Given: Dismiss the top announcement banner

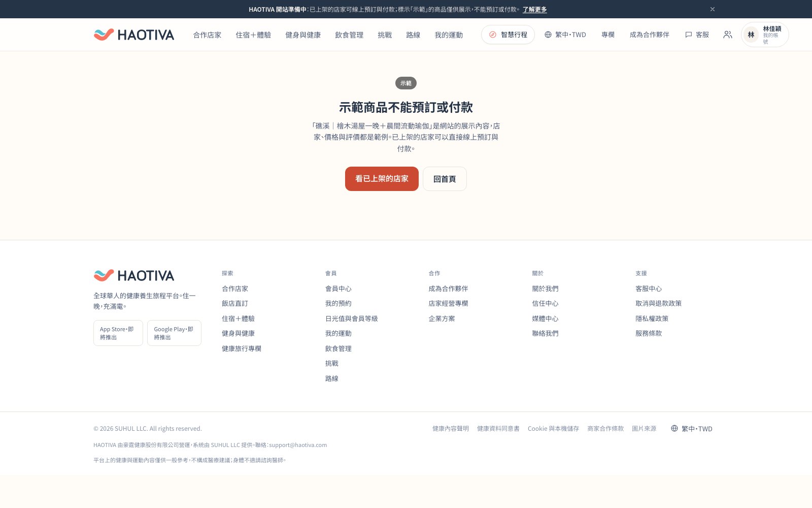Looking at the screenshot, I should (x=713, y=9).
